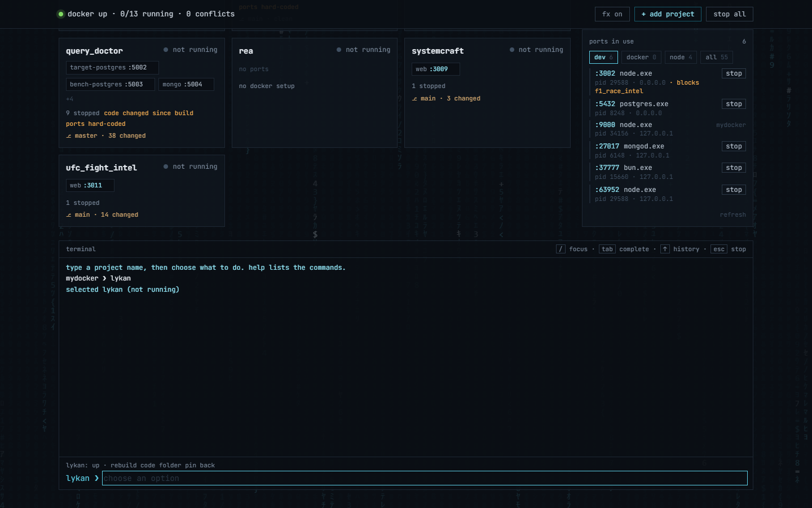The height and width of the screenshot is (508, 812).
Task: Select the rea project title
Action: [x=246, y=51]
